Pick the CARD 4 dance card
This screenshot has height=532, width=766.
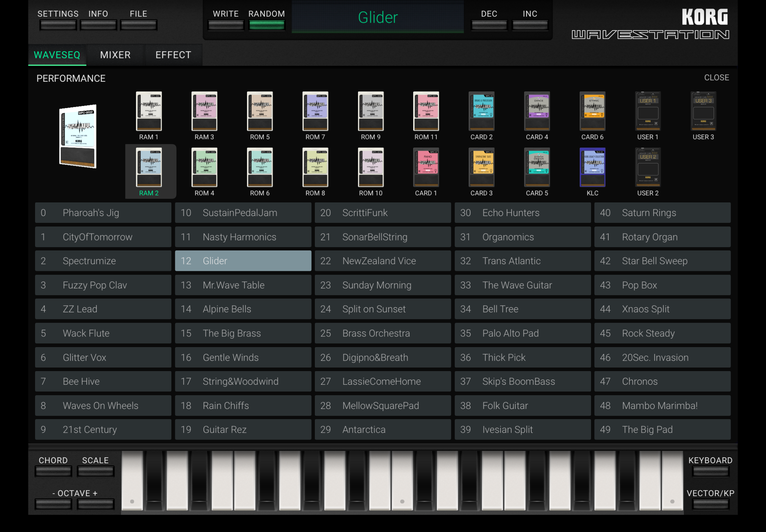coord(537,111)
